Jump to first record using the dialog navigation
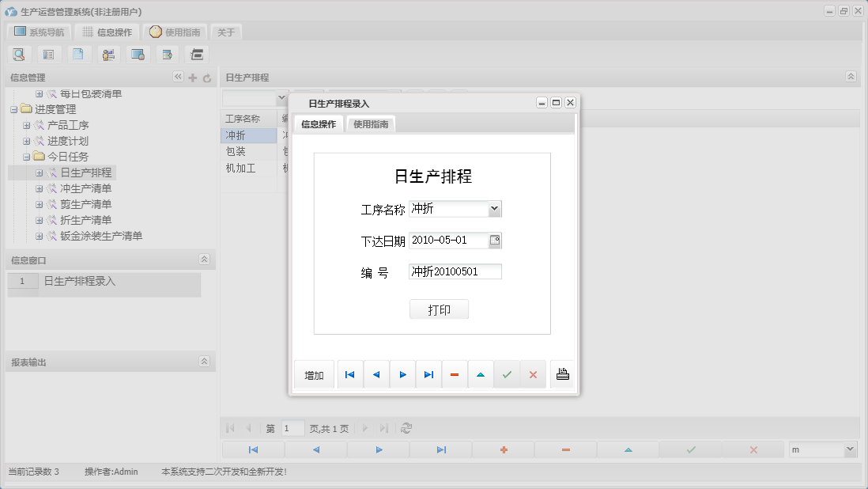Screen dimensions: 868x489 pos(349,373)
